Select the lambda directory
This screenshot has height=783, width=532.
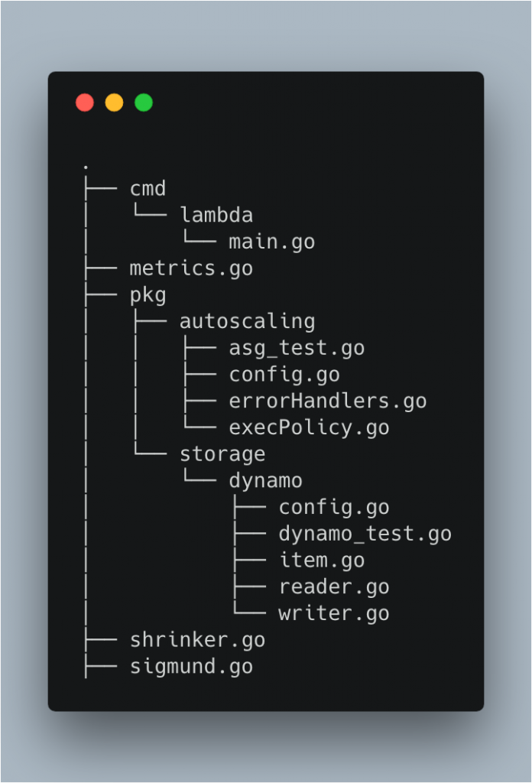pos(216,215)
